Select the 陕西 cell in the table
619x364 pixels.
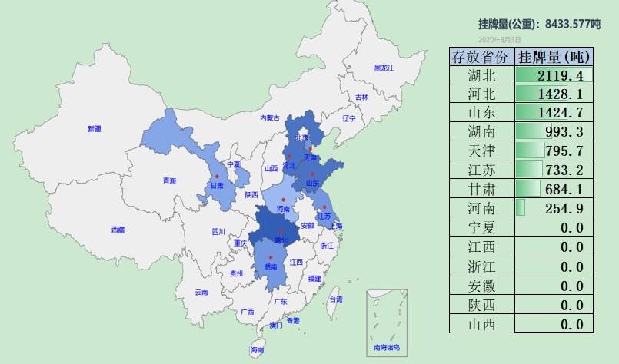pos(482,305)
